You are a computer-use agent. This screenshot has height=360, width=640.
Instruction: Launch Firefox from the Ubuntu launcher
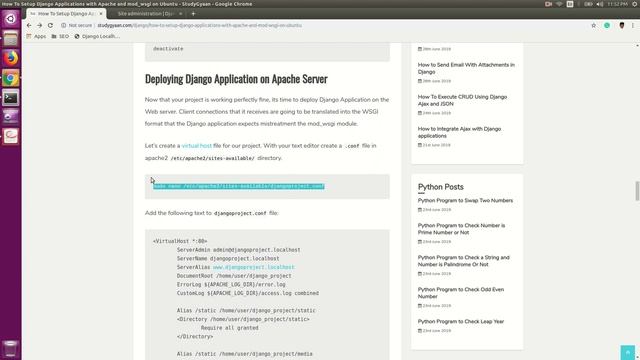pyautogui.click(x=11, y=58)
